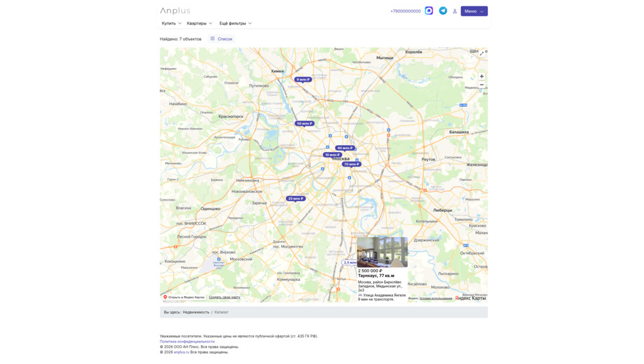644x364 pixels.
Task: Zoom in the map with plus button
Action: (482, 77)
